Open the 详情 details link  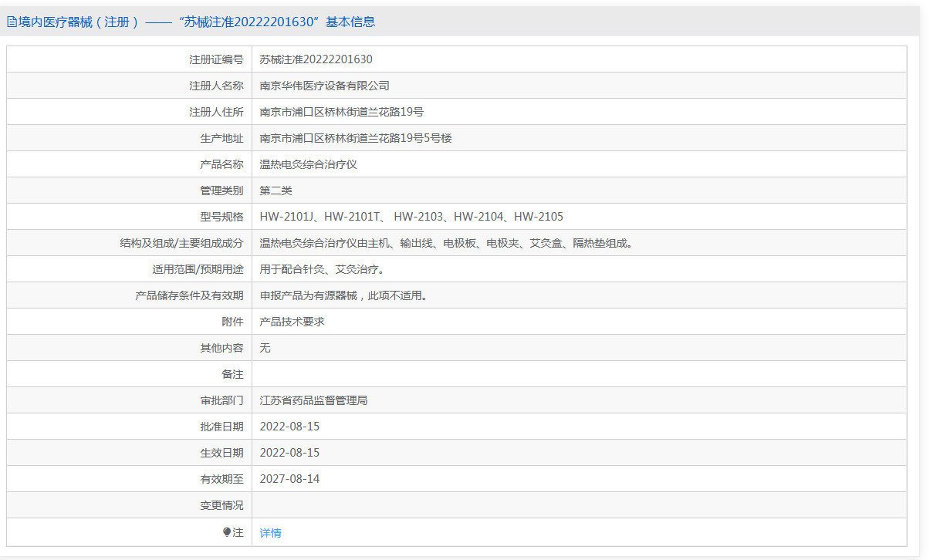(x=271, y=533)
